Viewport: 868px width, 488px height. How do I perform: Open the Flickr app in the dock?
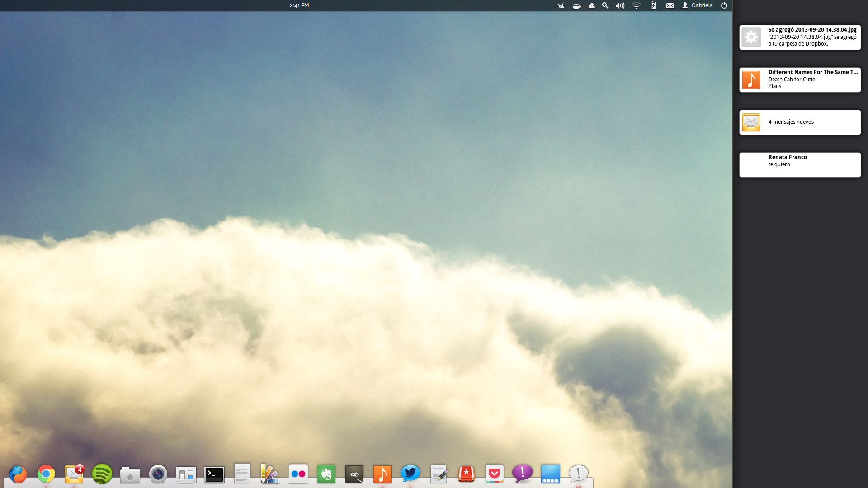298,474
